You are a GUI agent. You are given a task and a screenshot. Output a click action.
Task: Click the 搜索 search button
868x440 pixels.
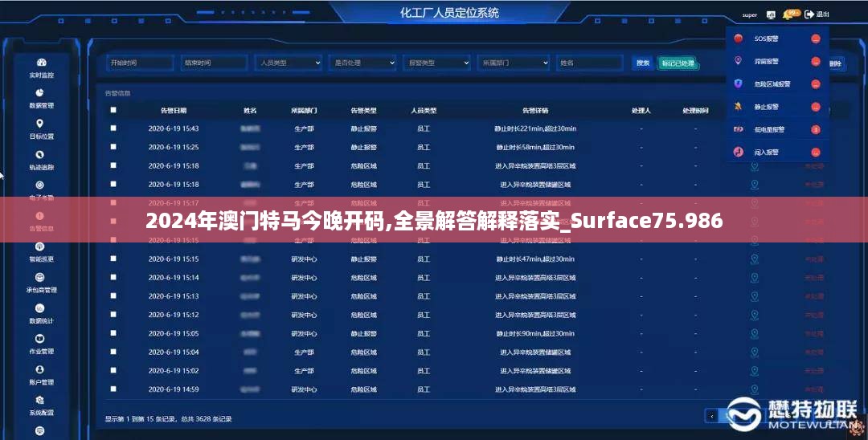pos(643,63)
